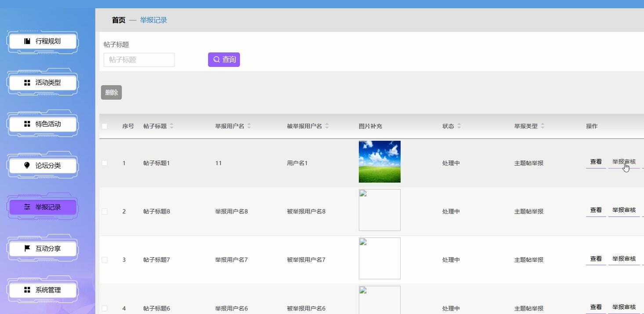The image size is (644, 314).
Task: Sort the 状态 column using its arrows
Action: click(x=459, y=126)
